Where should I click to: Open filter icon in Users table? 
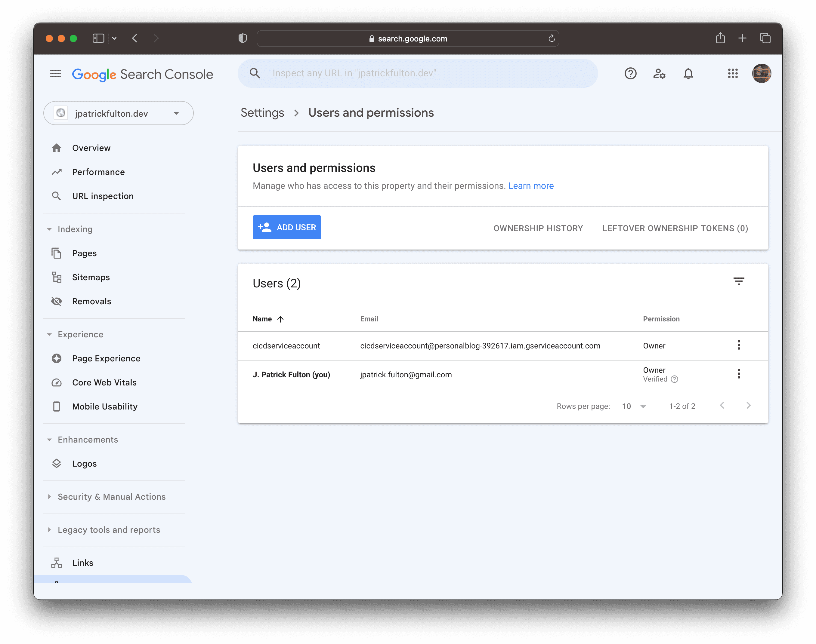[x=738, y=281]
